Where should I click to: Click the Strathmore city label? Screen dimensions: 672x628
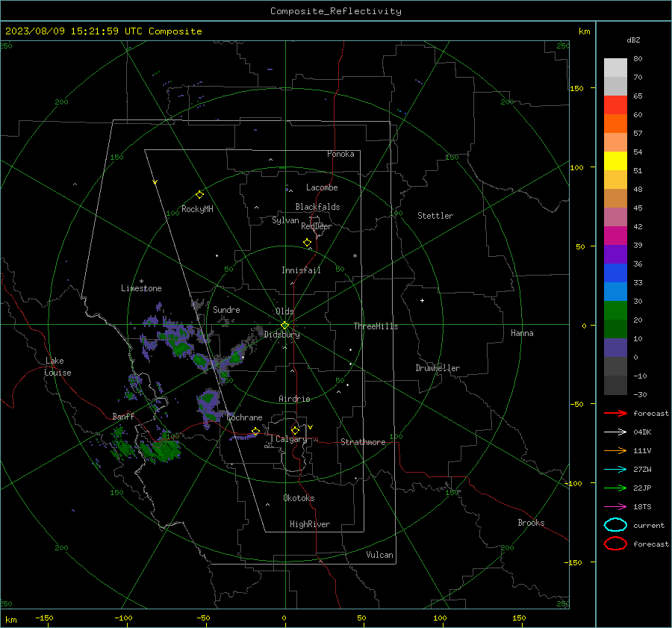point(363,442)
